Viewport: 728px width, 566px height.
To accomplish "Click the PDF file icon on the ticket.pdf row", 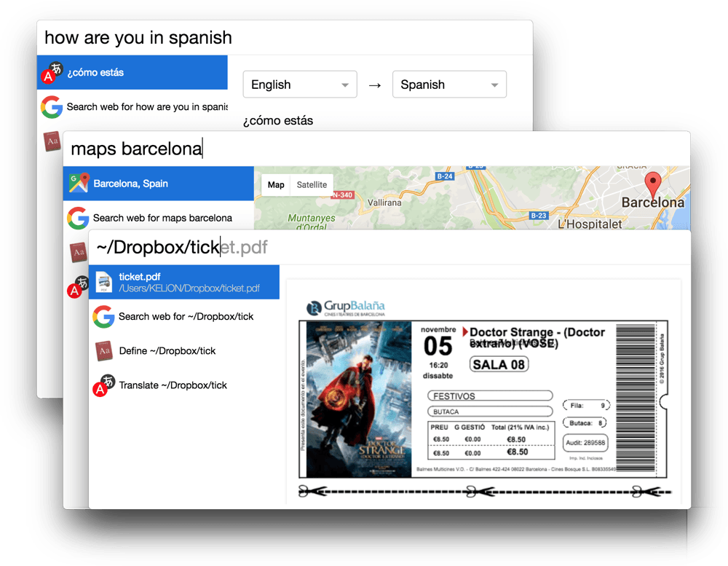I will tap(104, 282).
